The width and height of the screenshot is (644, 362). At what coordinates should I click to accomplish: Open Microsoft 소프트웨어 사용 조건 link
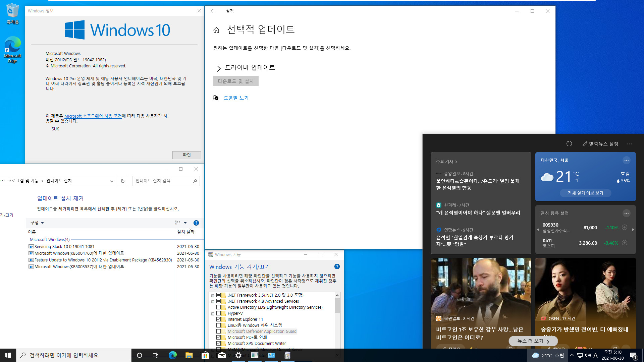pos(93,116)
